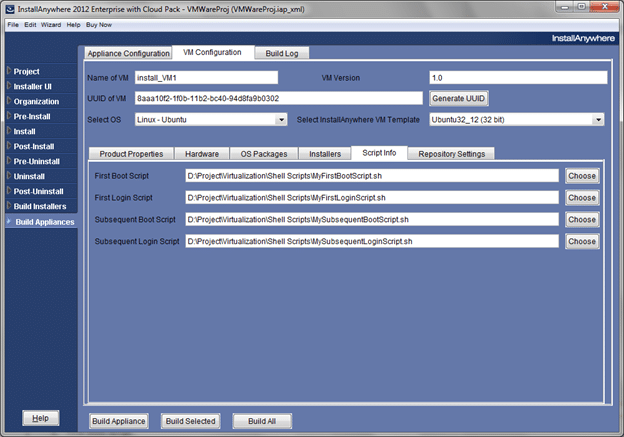Screen dimensions: 624x437
Task: Open the Edit menu
Action: coord(30,25)
